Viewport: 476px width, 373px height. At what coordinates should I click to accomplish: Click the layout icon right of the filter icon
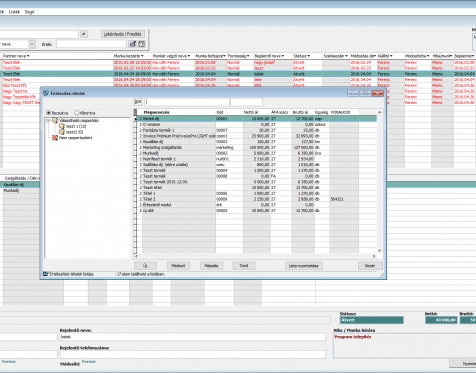coord(142,44)
